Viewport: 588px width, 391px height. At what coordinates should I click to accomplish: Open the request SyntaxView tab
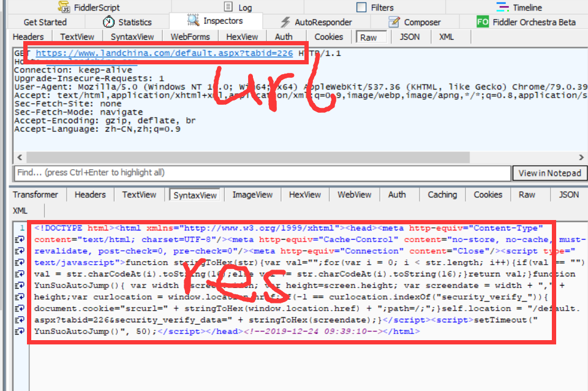132,37
